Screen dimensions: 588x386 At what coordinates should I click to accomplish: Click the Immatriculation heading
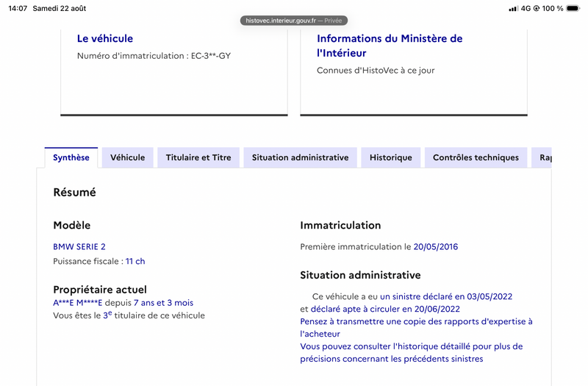click(x=340, y=226)
